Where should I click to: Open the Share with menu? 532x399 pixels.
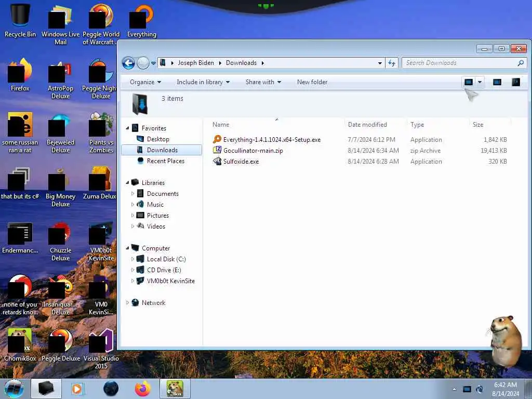263,82
